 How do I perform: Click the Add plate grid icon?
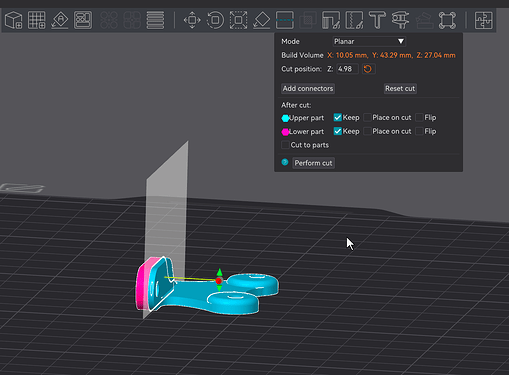point(37,20)
